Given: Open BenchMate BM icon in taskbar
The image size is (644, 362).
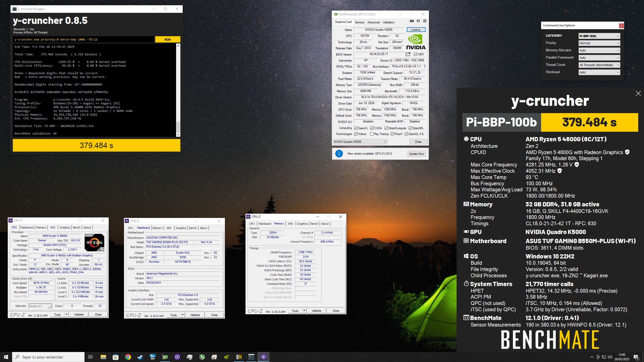Looking at the screenshot, I should click(x=239, y=357).
